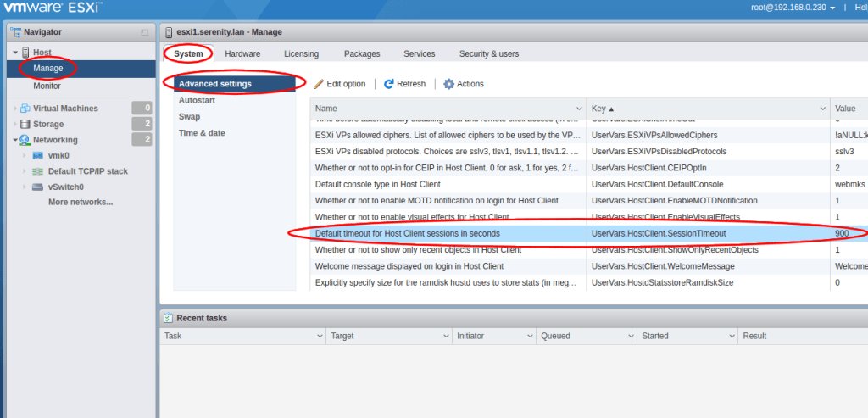Select Autostart in System menu
The width and height of the screenshot is (868, 418).
tap(234, 100)
